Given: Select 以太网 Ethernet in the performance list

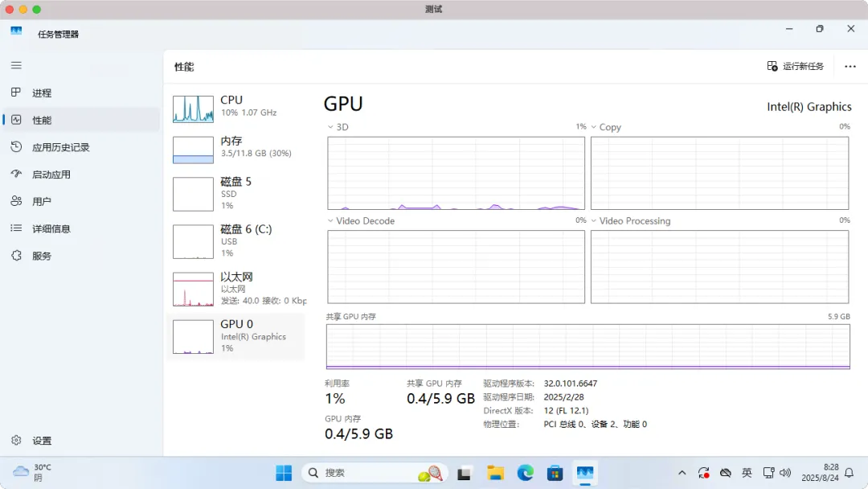Looking at the screenshot, I should pos(236,289).
